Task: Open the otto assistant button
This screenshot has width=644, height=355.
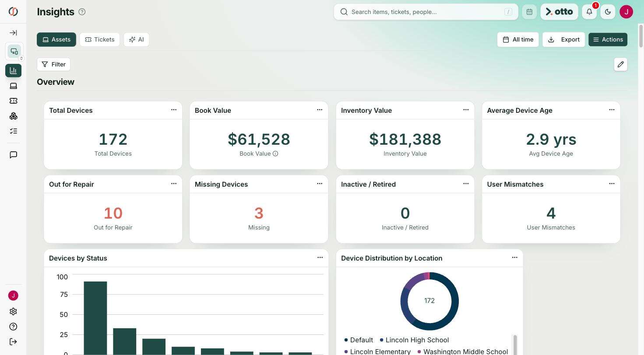Action: [559, 12]
